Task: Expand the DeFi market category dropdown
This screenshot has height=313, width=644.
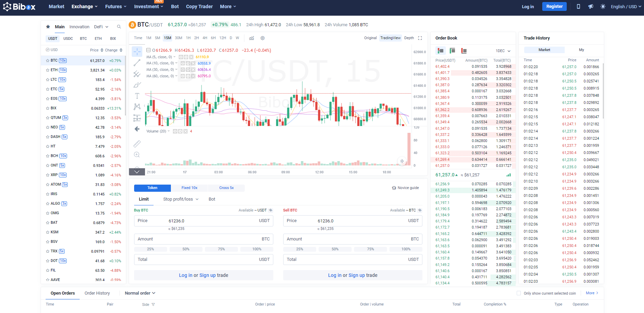Action: pyautogui.click(x=101, y=27)
